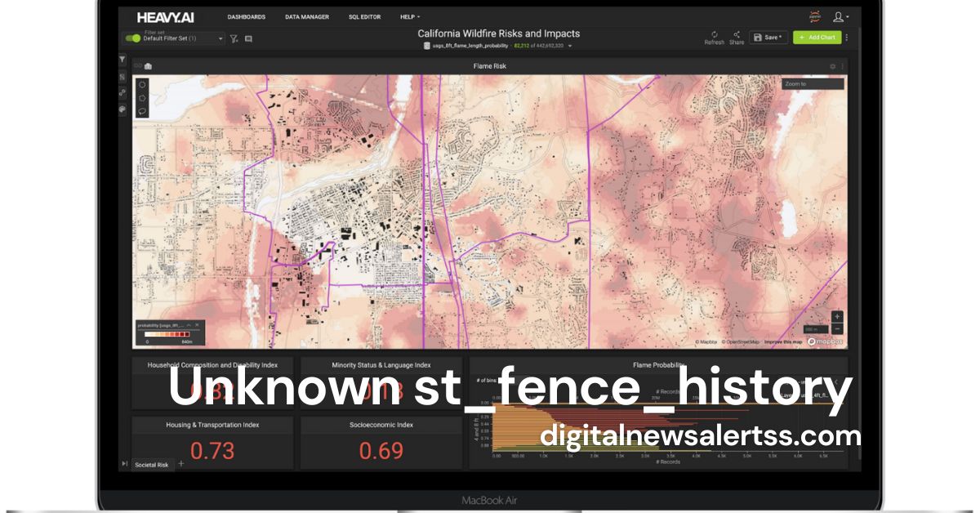Add a new dashboard tab with plus
This screenshot has width=980, height=513.
tap(181, 464)
